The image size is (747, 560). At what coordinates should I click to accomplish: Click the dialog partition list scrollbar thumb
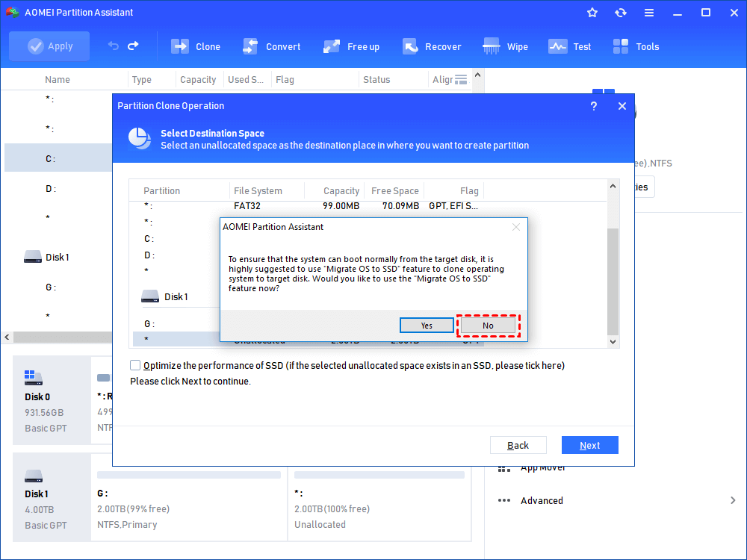pyautogui.click(x=613, y=281)
